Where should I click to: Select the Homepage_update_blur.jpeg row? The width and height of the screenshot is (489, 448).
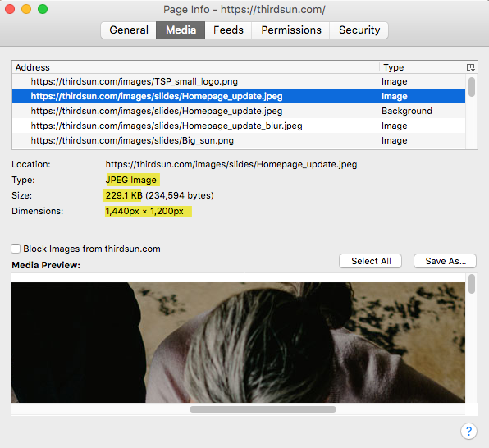point(239,126)
